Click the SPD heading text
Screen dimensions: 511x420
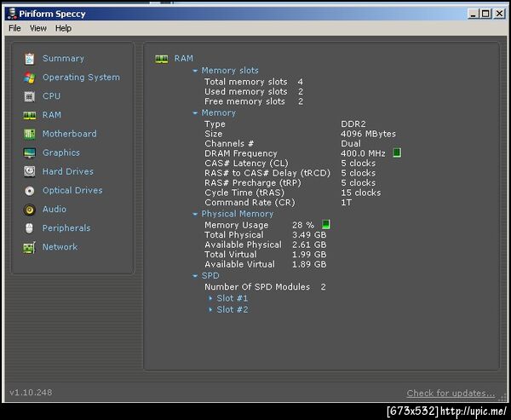pyautogui.click(x=210, y=276)
